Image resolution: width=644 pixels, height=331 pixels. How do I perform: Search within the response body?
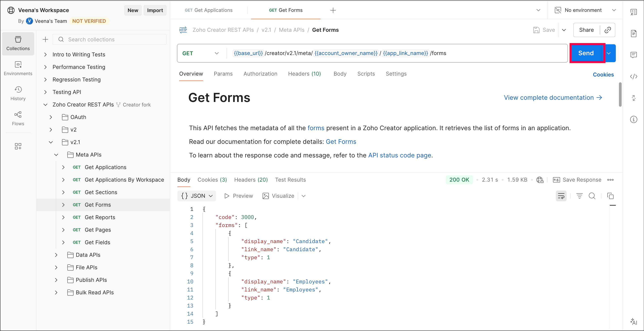click(592, 196)
